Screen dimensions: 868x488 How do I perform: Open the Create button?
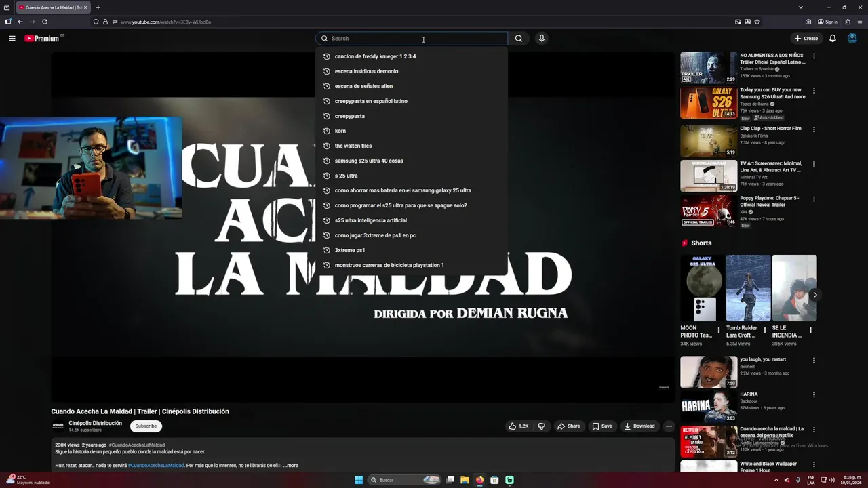pyautogui.click(x=806, y=39)
